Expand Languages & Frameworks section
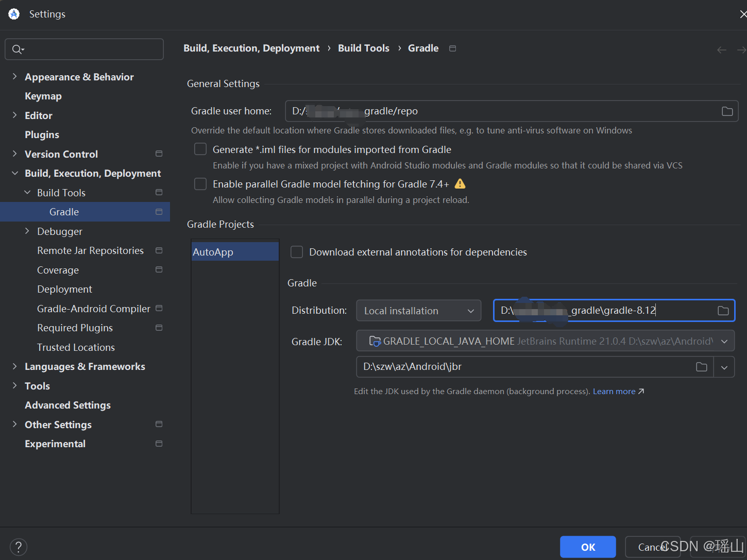Image resolution: width=747 pixels, height=560 pixels. coord(14,366)
